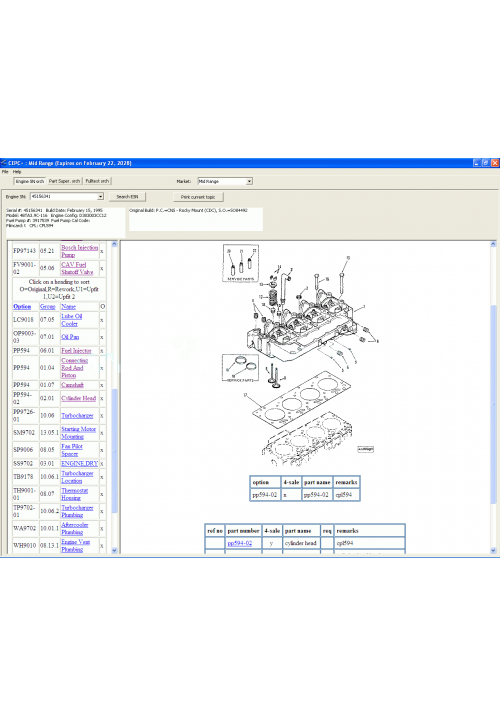Sort list by Option heading

22,306
